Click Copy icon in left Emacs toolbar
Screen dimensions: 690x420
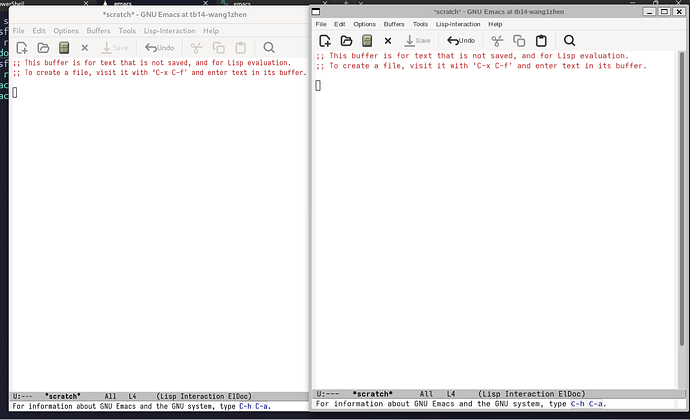219,48
